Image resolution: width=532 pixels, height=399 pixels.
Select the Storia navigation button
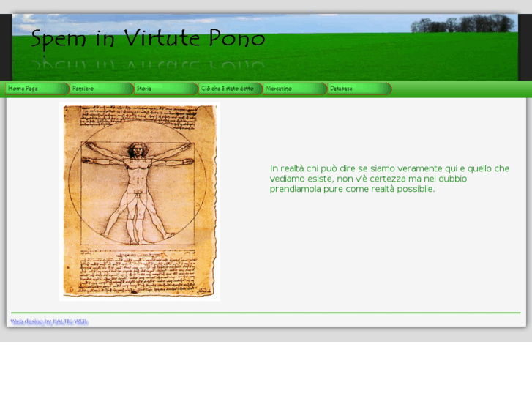(166, 89)
